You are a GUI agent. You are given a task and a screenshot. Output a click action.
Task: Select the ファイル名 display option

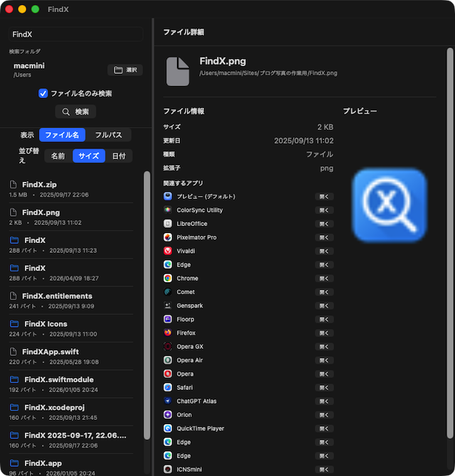pos(62,135)
